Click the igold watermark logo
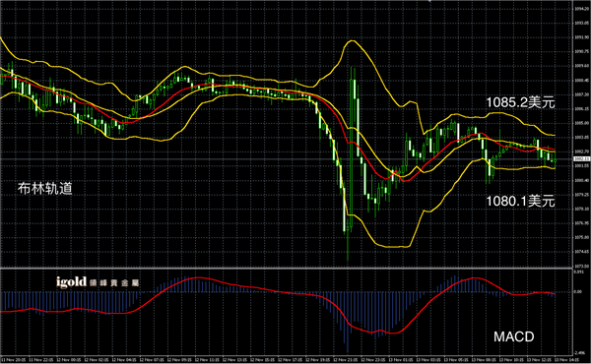Viewport: 591px width, 364px height. tap(98, 282)
